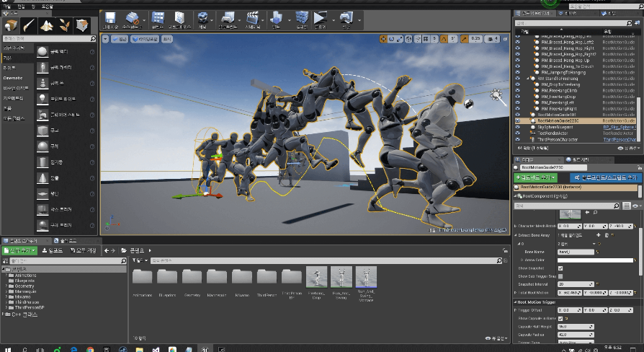Click the green Add Component button
644x352 pixels.
535,177
